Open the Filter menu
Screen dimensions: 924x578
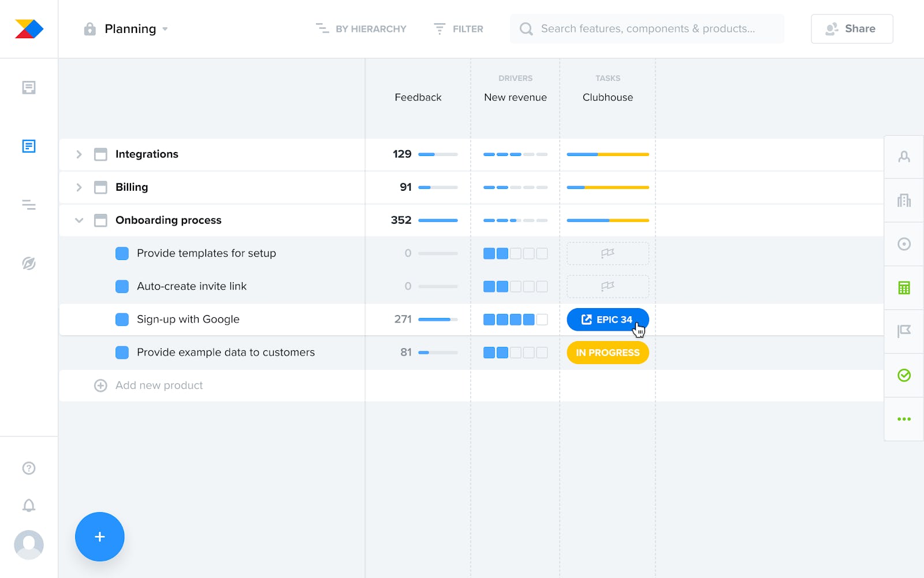[459, 29]
